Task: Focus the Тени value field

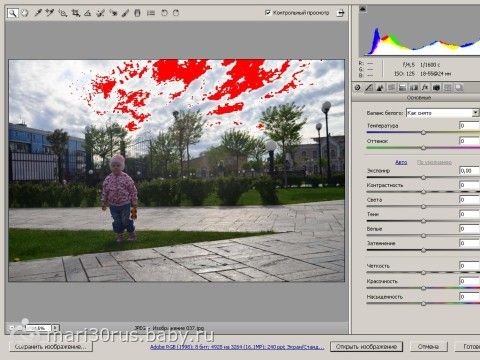Action: pos(469,214)
